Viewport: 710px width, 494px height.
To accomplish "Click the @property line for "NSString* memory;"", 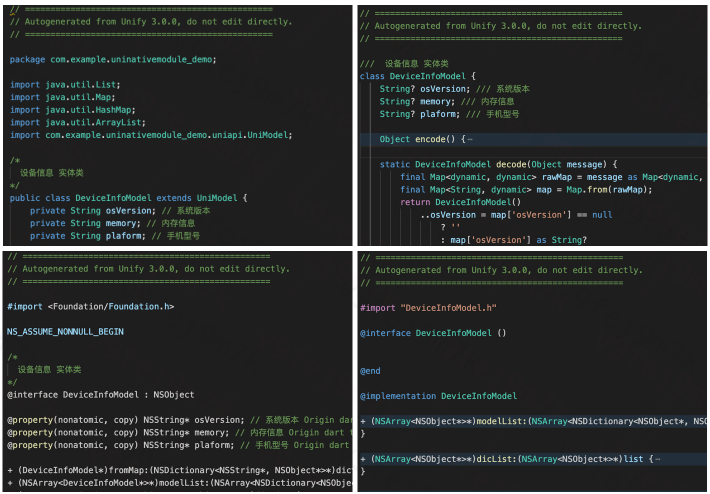I will pyautogui.click(x=118, y=433).
